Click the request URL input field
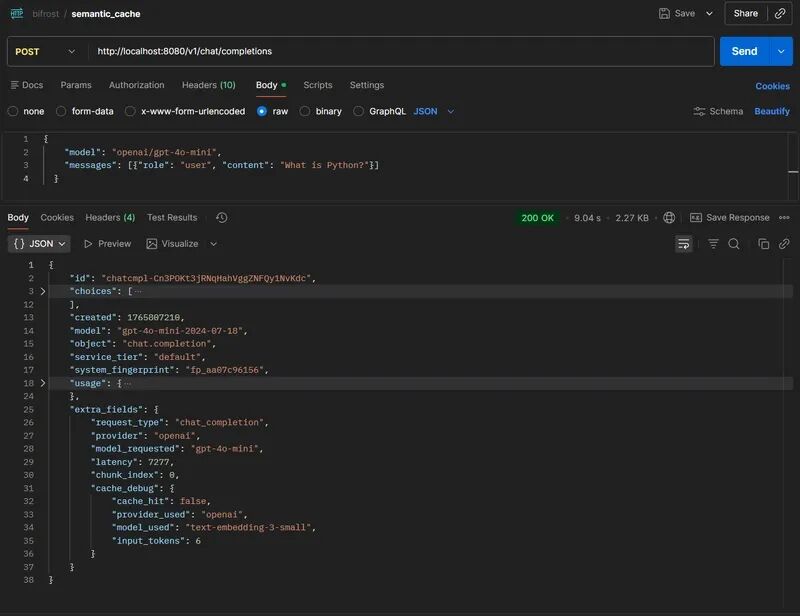Image resolution: width=800 pixels, height=616 pixels. pyautogui.click(x=400, y=51)
